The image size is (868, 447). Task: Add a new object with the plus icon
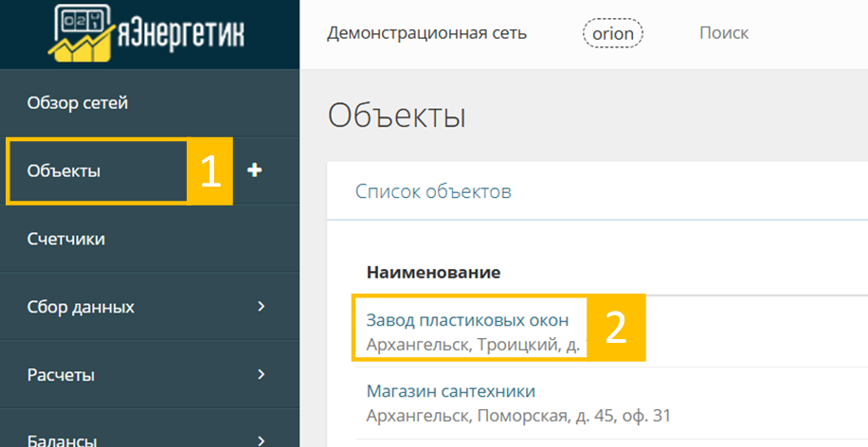tap(255, 170)
